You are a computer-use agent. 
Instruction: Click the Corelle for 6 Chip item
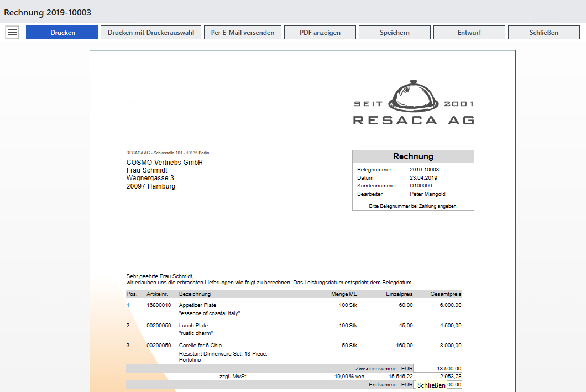pyautogui.click(x=200, y=346)
